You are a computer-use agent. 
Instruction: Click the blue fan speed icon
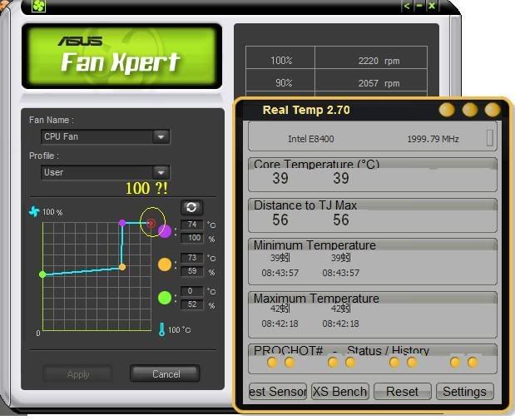click(34, 212)
